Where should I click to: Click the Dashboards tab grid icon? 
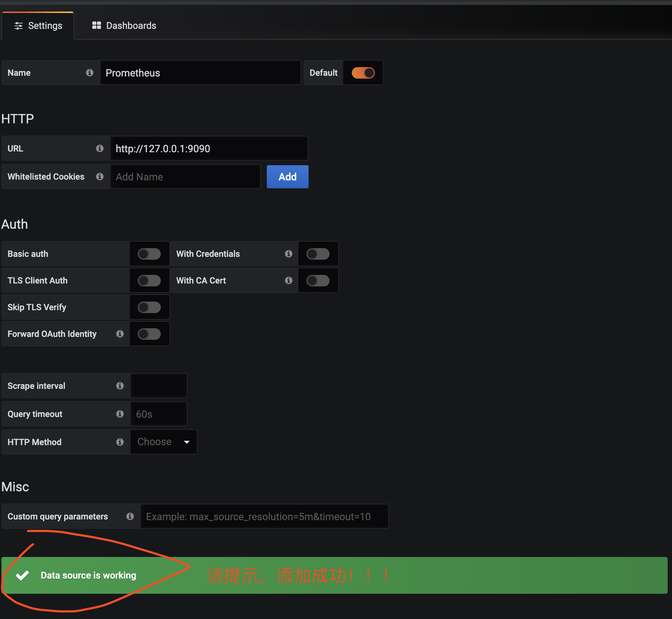97,25
